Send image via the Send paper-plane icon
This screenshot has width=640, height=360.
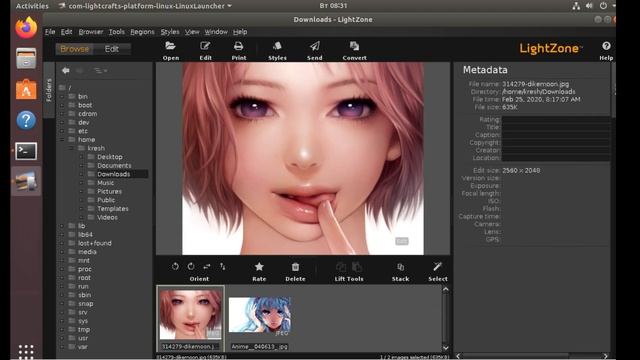click(314, 46)
